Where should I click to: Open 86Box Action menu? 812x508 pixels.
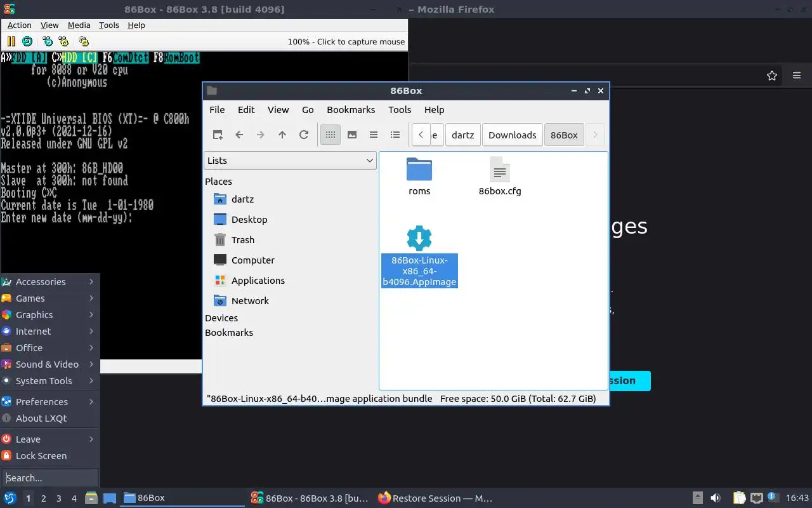[20, 25]
